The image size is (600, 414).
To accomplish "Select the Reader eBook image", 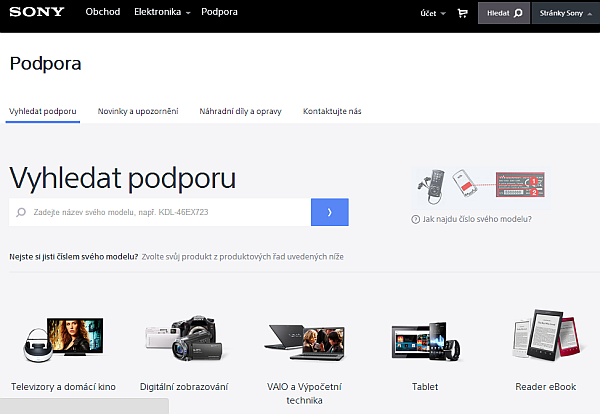I will click(x=545, y=340).
